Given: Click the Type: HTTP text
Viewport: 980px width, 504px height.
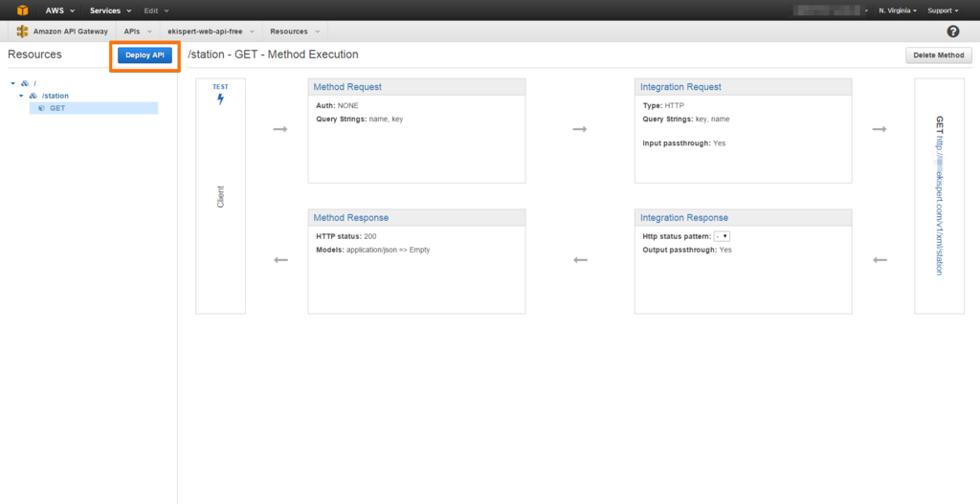Looking at the screenshot, I should (x=663, y=105).
